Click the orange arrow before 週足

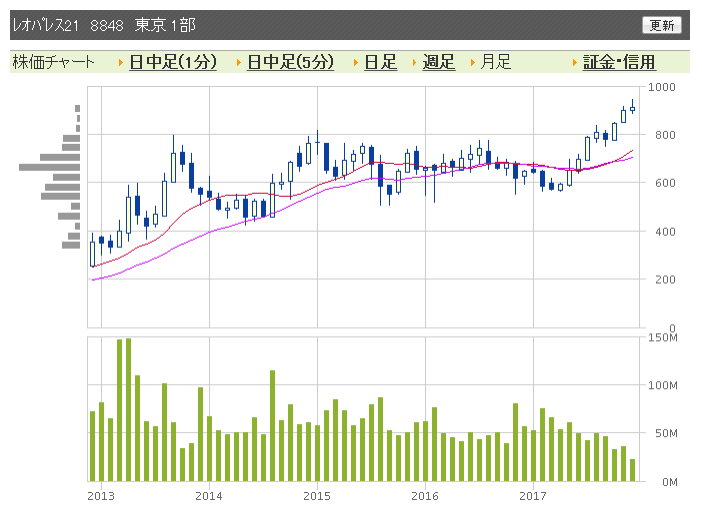coord(414,63)
